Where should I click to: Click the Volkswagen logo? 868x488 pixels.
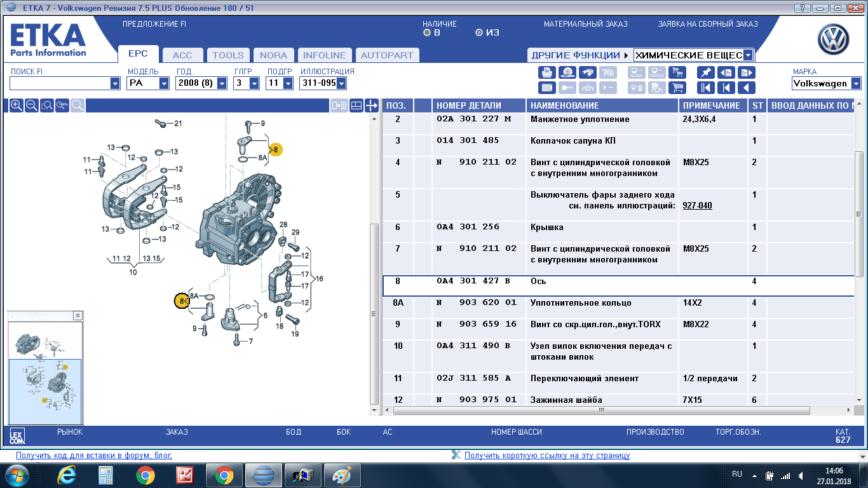pos(834,40)
